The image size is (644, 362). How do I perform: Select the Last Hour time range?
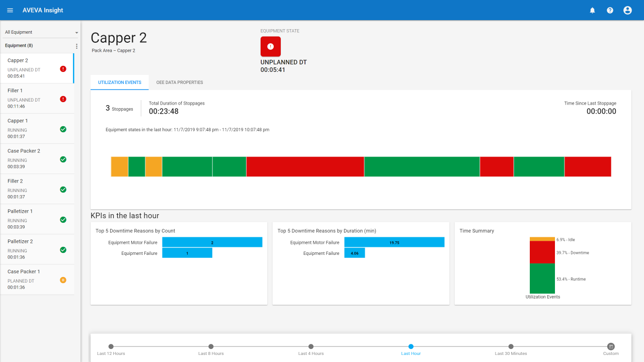[x=411, y=346]
